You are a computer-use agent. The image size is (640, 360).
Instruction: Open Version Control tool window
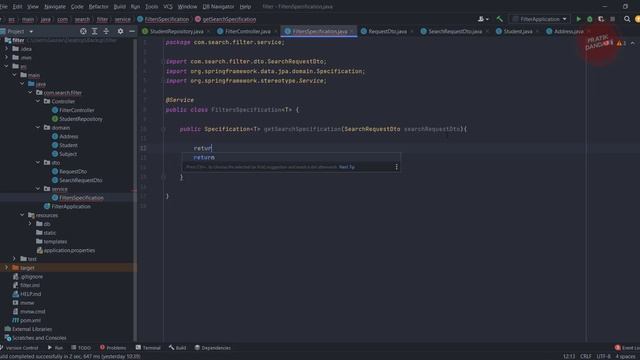pyautogui.click(x=19, y=348)
